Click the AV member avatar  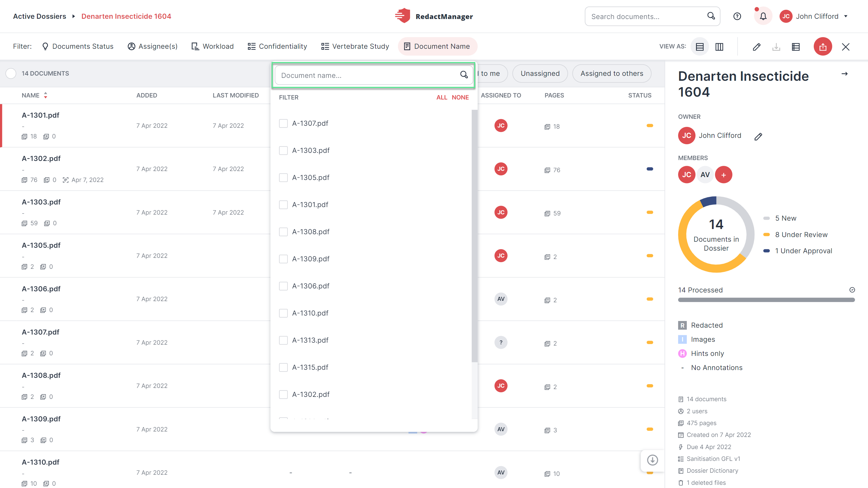[705, 174]
